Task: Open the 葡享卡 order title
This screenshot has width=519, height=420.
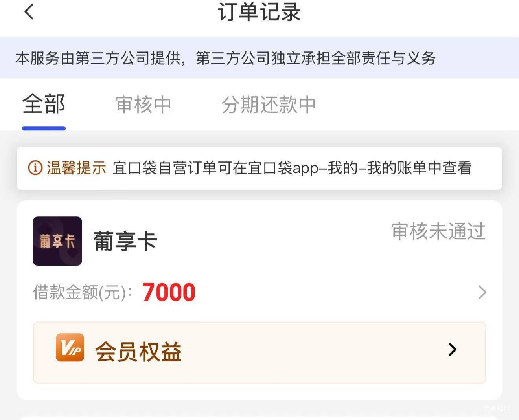Action: tap(125, 241)
